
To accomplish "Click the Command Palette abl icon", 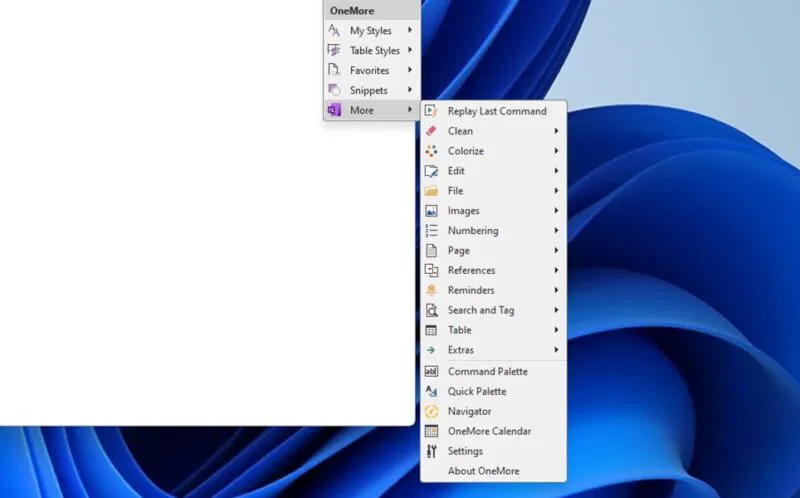I will pyautogui.click(x=431, y=371).
